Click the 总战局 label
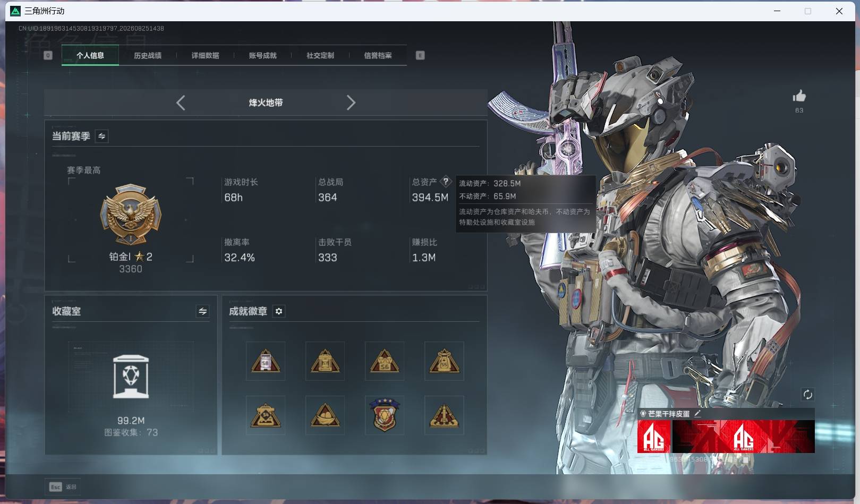 330,182
